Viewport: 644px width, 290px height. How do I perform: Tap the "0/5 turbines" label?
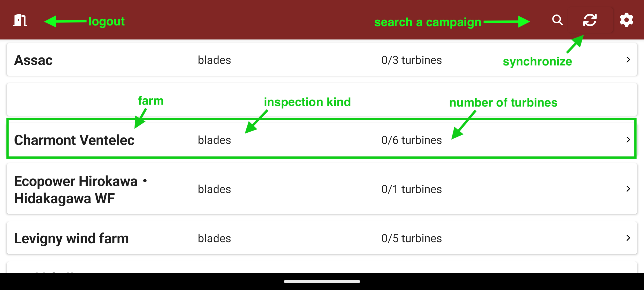[x=411, y=238]
